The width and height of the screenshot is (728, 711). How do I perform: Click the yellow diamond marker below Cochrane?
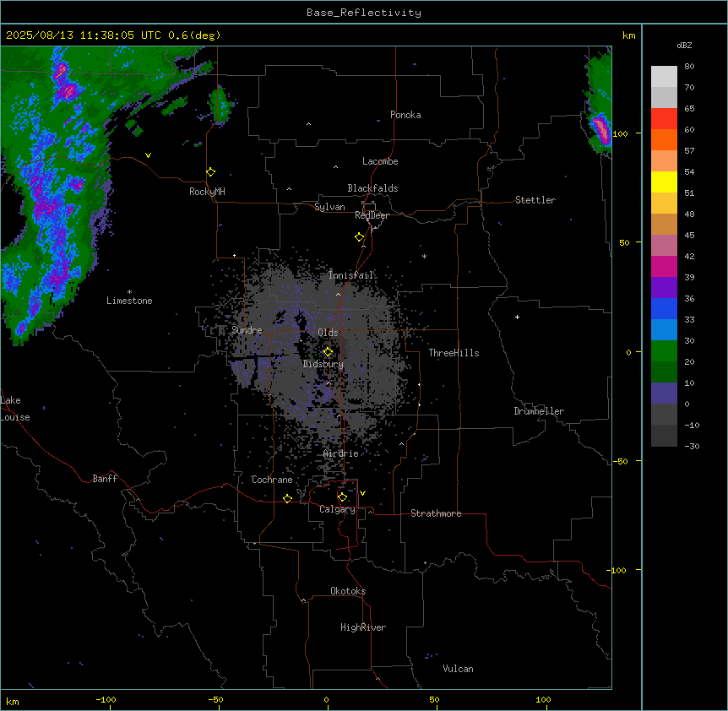tap(287, 498)
